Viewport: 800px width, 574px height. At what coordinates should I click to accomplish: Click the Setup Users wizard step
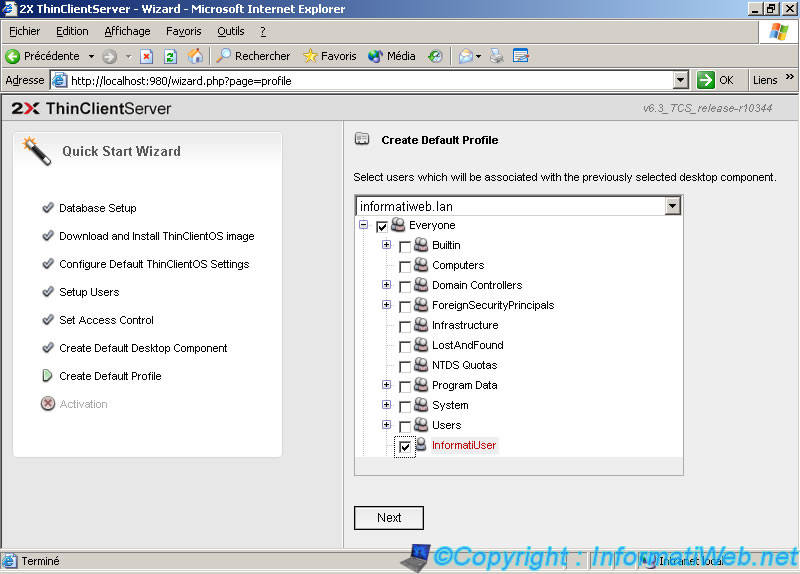point(89,292)
